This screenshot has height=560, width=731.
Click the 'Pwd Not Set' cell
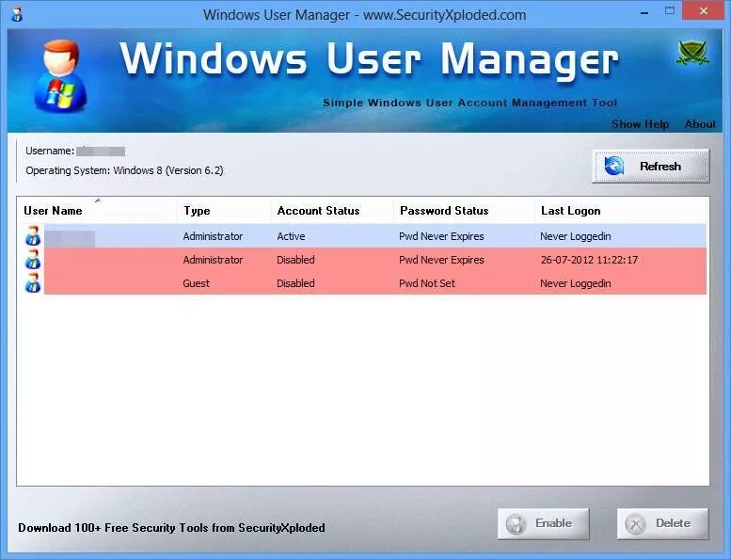[427, 283]
